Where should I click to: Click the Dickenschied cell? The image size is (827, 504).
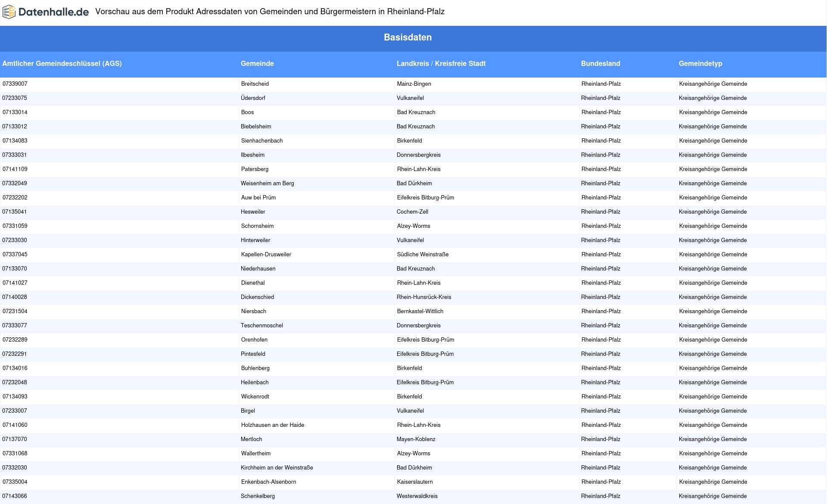317,297
